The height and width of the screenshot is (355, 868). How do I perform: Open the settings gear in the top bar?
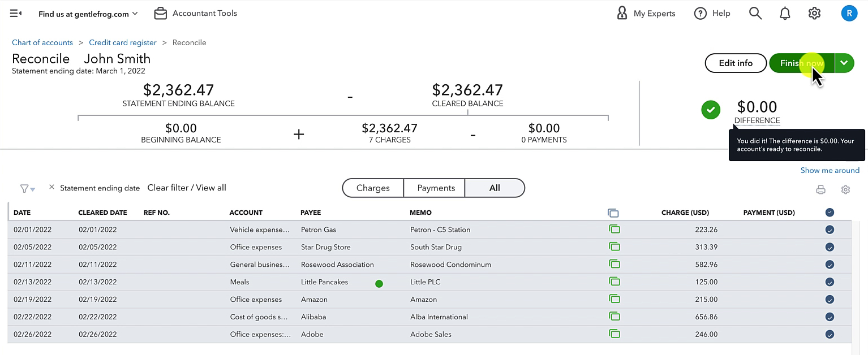tap(814, 13)
